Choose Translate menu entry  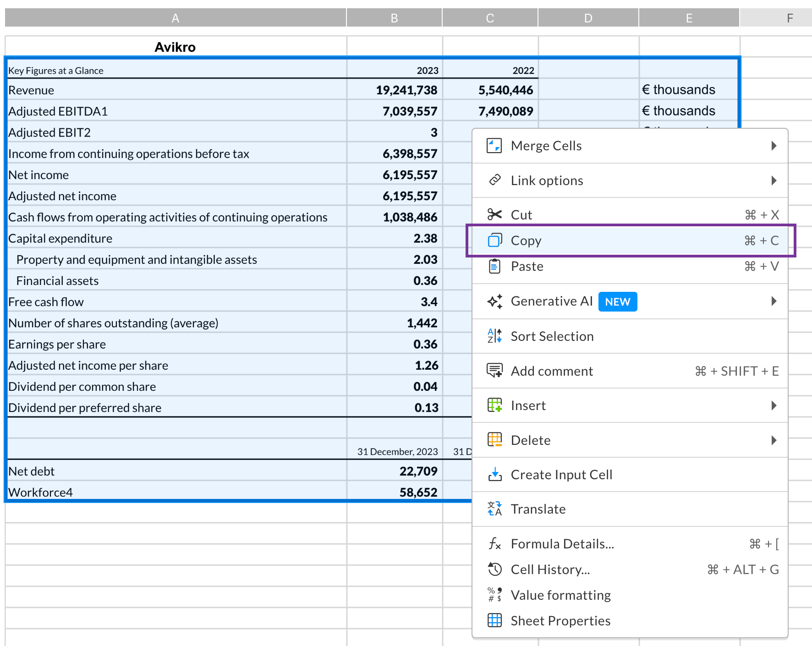630,509
